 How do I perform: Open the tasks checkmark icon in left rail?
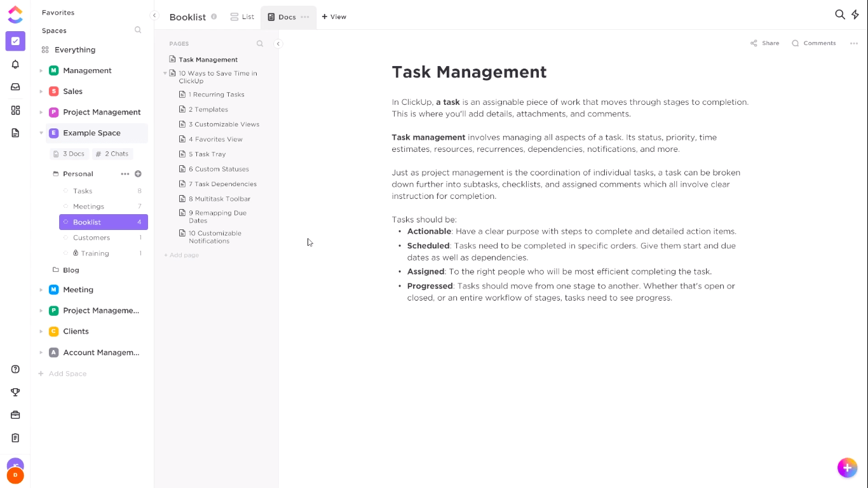pyautogui.click(x=15, y=41)
